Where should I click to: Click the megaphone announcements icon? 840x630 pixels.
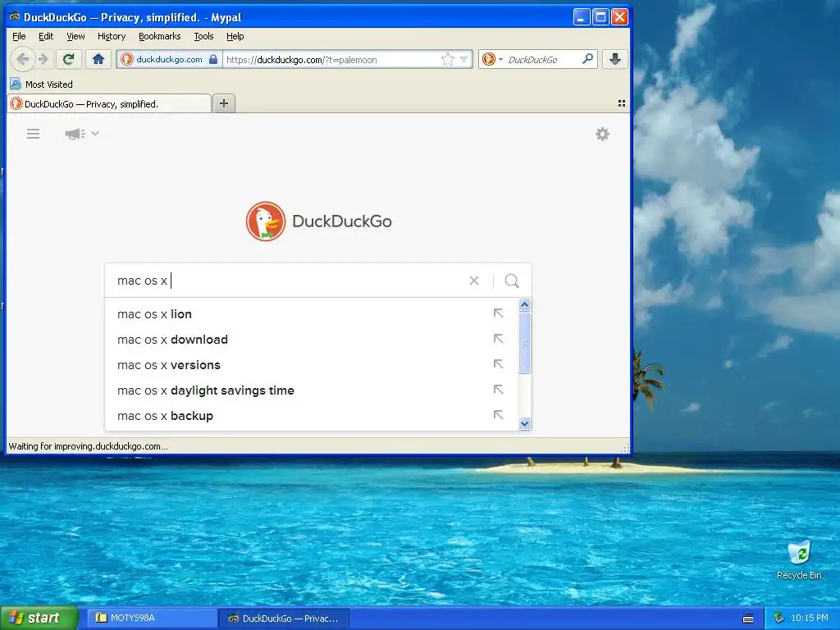tap(75, 134)
